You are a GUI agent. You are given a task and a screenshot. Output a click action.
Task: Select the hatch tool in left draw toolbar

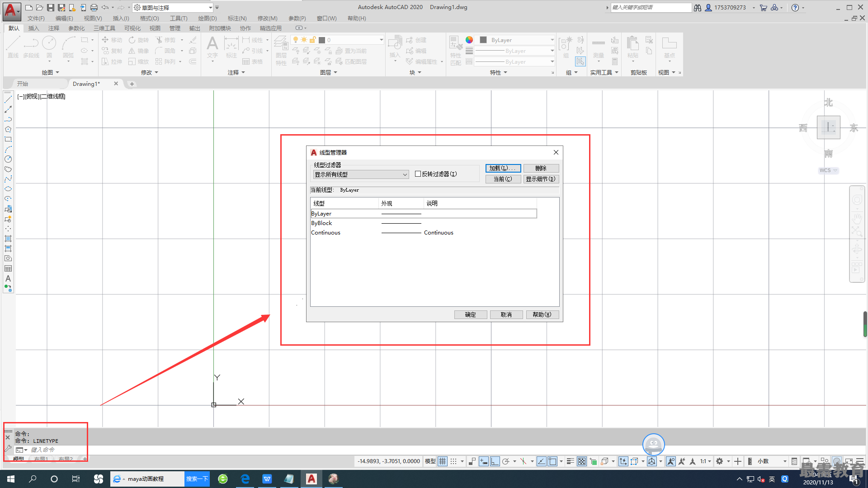(8, 239)
